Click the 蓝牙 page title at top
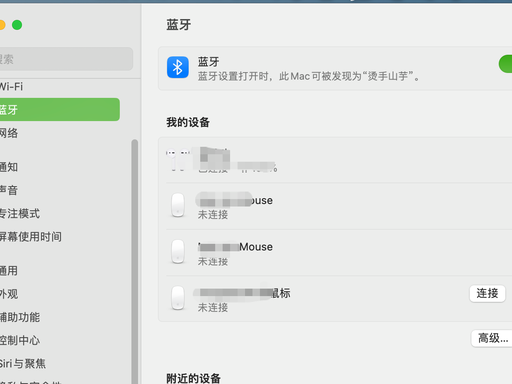 179,25
